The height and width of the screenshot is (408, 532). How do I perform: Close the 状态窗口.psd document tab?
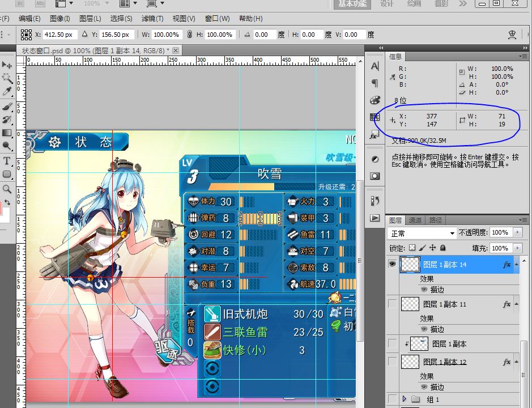[x=176, y=50]
